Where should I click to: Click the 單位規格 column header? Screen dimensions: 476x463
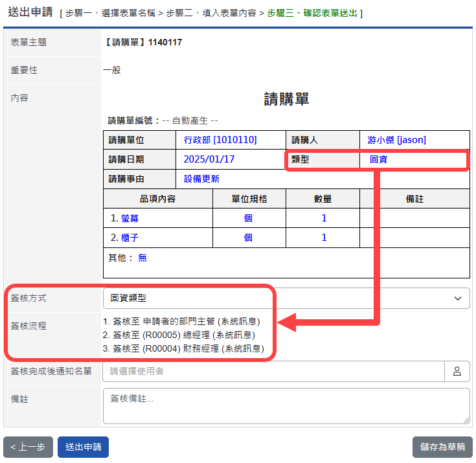coord(249,199)
